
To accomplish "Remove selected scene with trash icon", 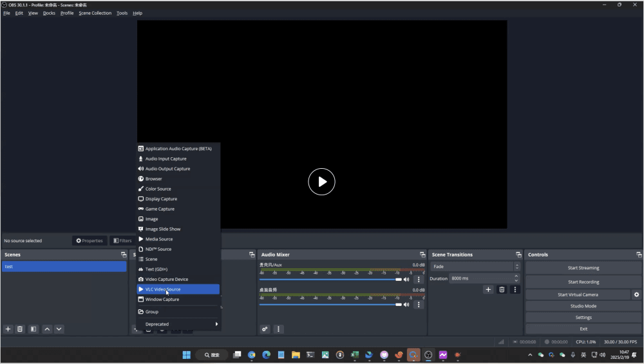I will coord(20,329).
